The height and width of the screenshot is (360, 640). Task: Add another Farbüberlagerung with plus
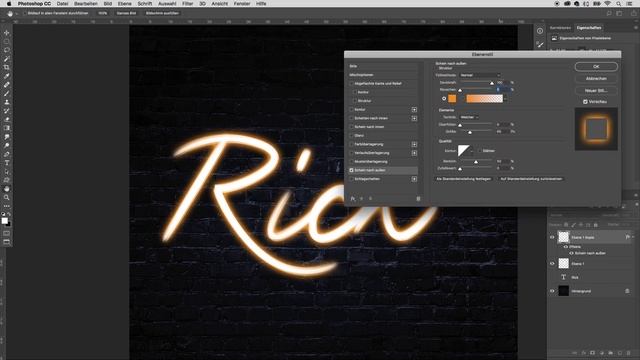point(414,144)
